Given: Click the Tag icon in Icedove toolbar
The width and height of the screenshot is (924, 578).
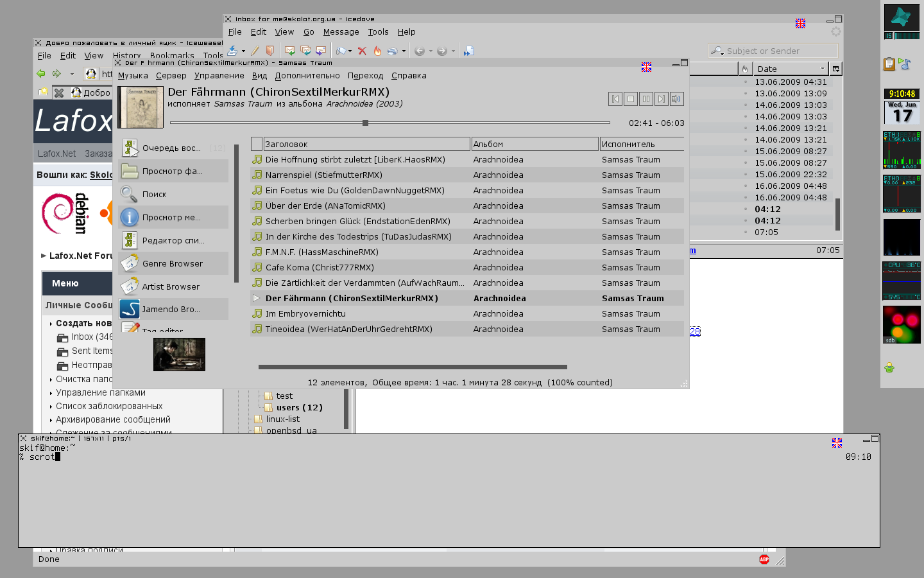Looking at the screenshot, I should click(x=340, y=51).
